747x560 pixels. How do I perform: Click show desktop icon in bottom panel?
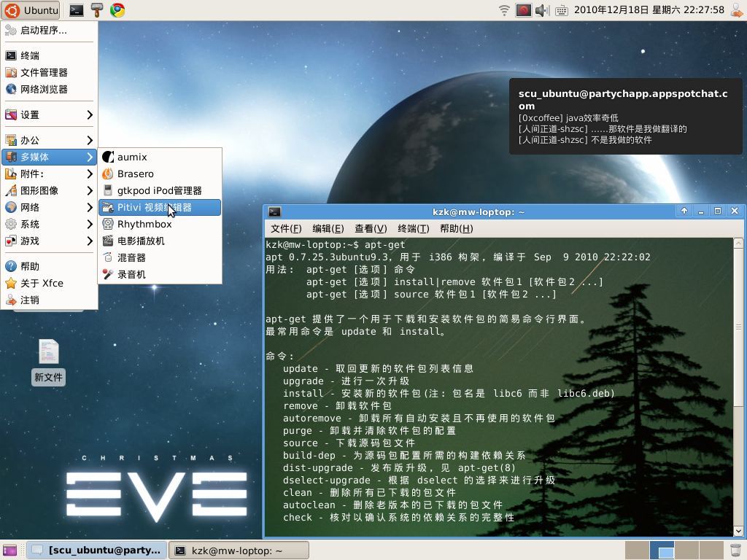pyautogui.click(x=9, y=551)
